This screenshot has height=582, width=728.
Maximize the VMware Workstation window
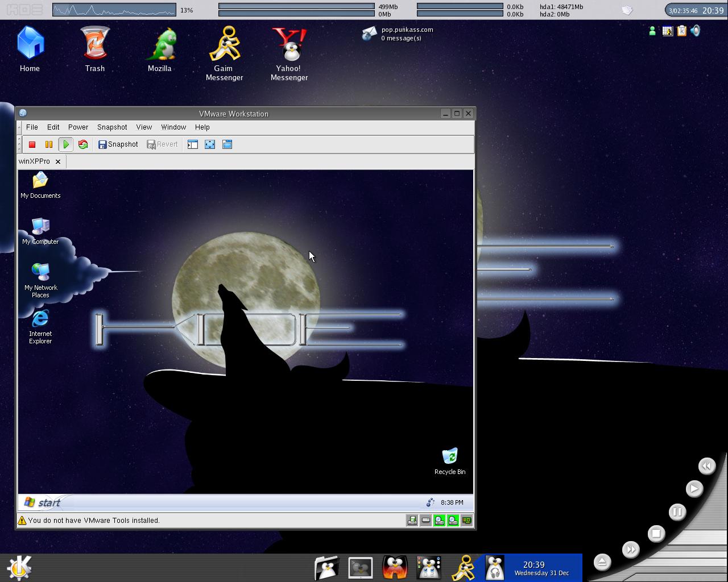pos(457,114)
